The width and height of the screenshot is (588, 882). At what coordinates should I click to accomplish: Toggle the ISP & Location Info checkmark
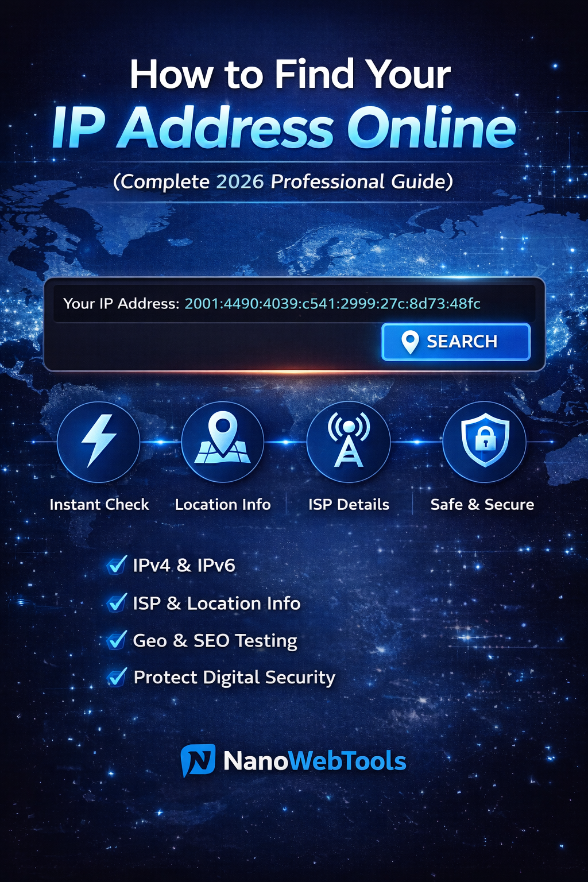(117, 602)
